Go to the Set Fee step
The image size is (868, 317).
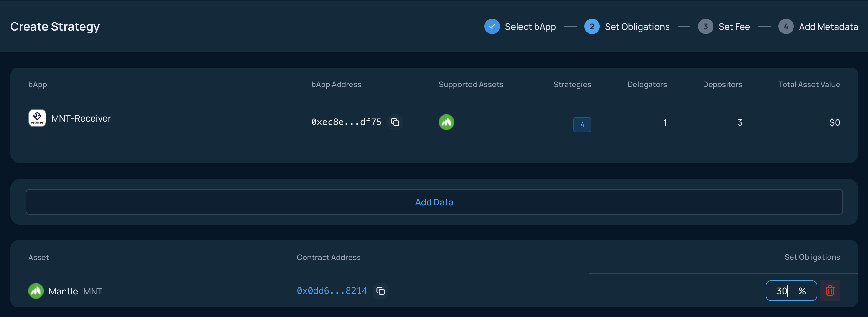[x=734, y=27]
